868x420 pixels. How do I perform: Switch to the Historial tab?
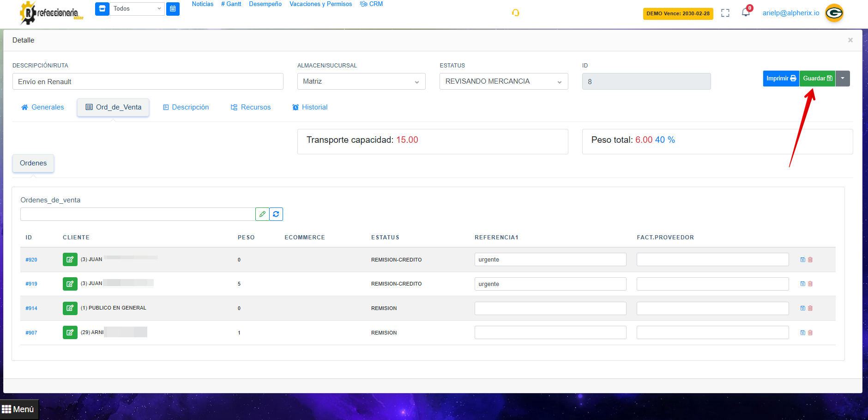310,107
